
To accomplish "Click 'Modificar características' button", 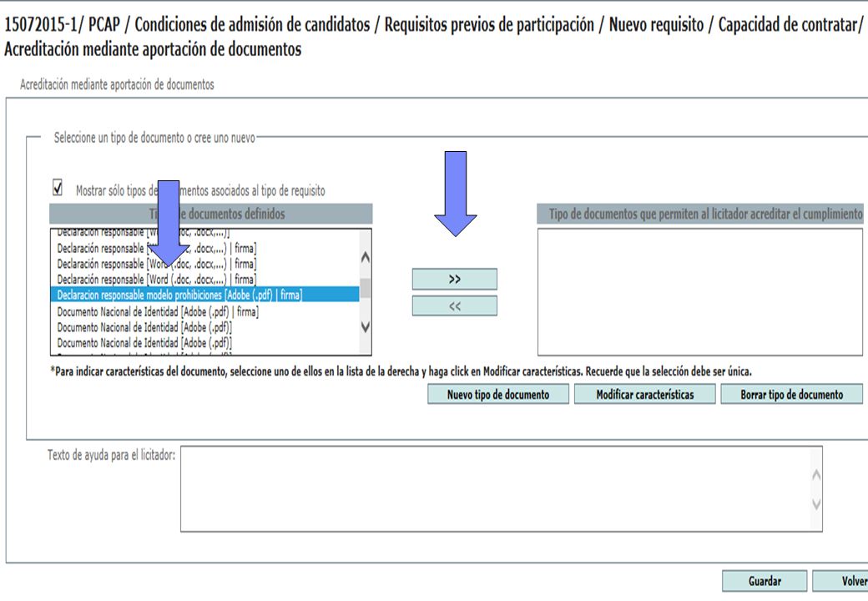I will [x=645, y=395].
